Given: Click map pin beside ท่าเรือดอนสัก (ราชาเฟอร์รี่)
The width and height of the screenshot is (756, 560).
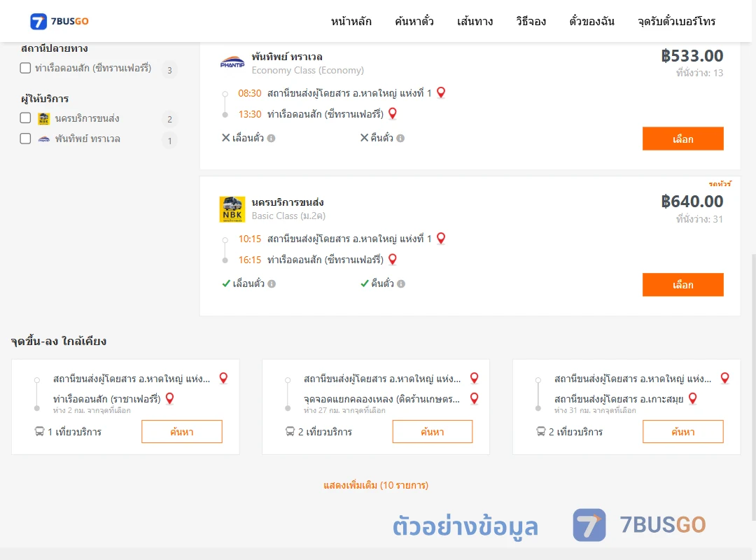Looking at the screenshot, I should pos(169,398).
